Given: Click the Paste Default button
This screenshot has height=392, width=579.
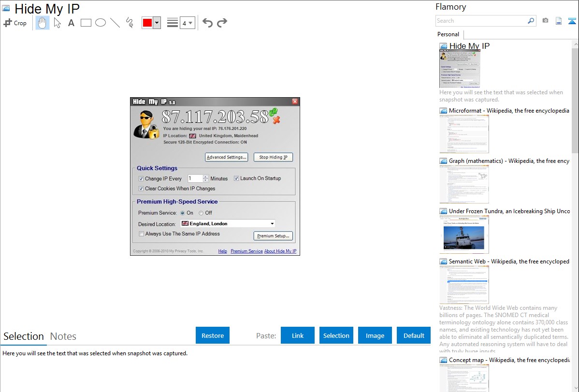Looking at the screenshot, I should [x=414, y=335].
